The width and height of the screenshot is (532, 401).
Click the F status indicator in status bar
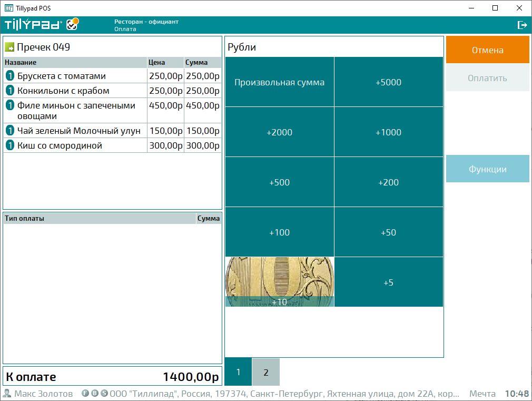click(x=85, y=394)
